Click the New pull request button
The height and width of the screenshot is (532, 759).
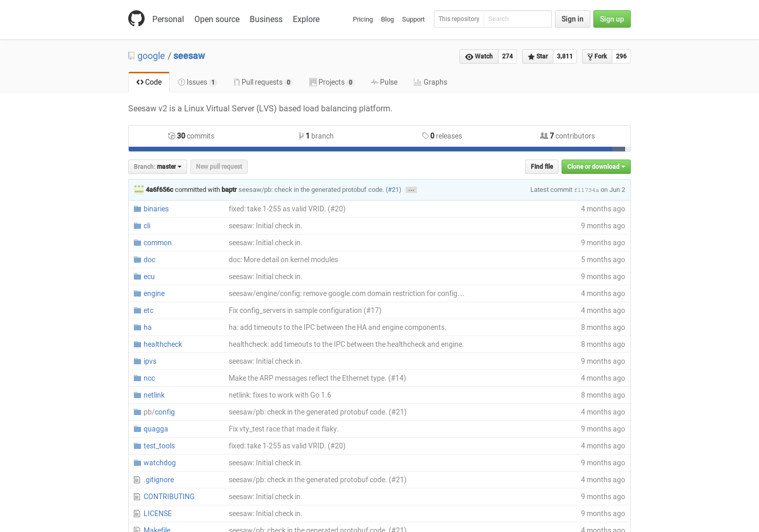219,167
